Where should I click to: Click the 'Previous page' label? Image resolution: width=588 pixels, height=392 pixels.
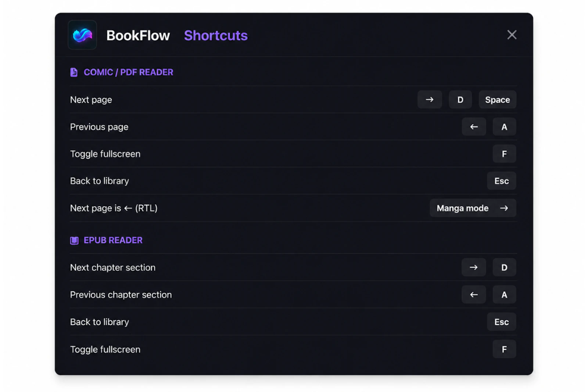click(99, 127)
